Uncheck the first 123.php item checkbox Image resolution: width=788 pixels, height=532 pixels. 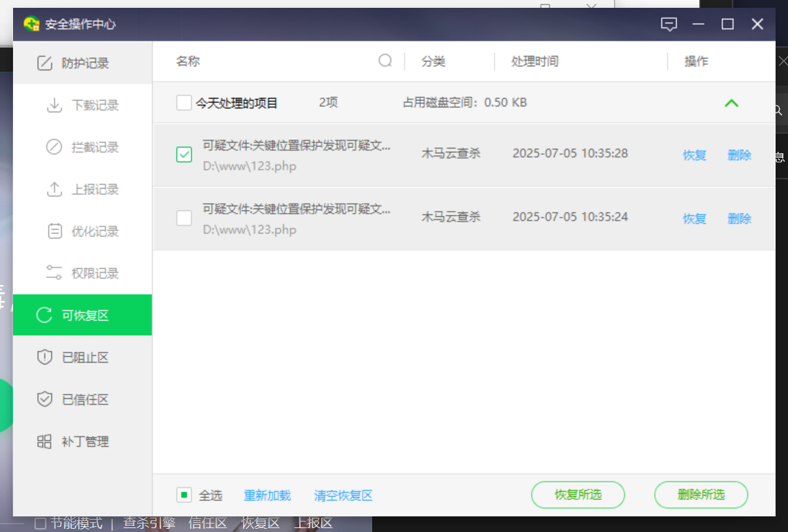click(184, 155)
